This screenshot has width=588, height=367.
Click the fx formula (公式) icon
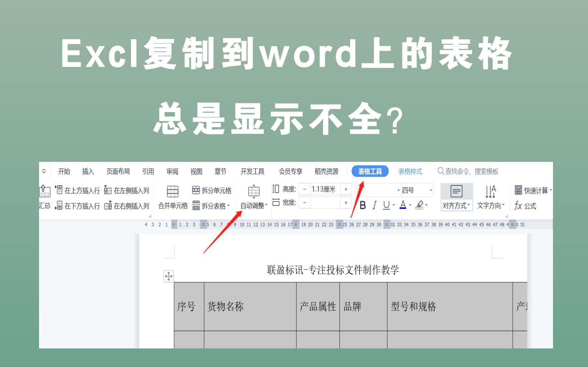coord(518,205)
